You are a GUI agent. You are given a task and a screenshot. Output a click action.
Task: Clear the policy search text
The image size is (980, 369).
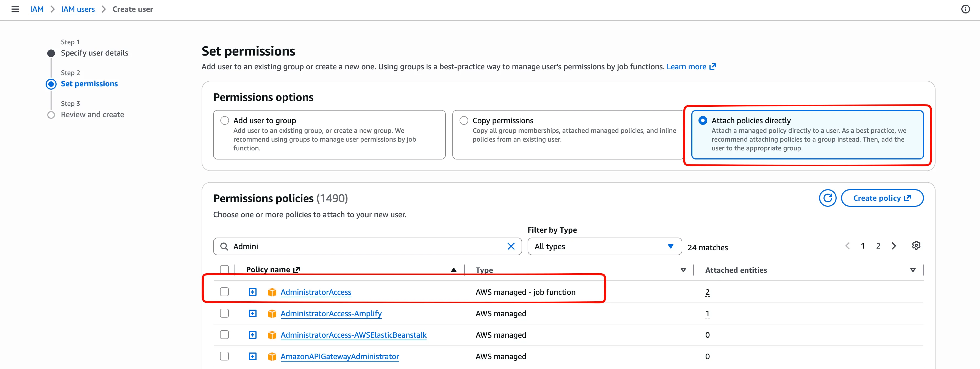(511, 246)
